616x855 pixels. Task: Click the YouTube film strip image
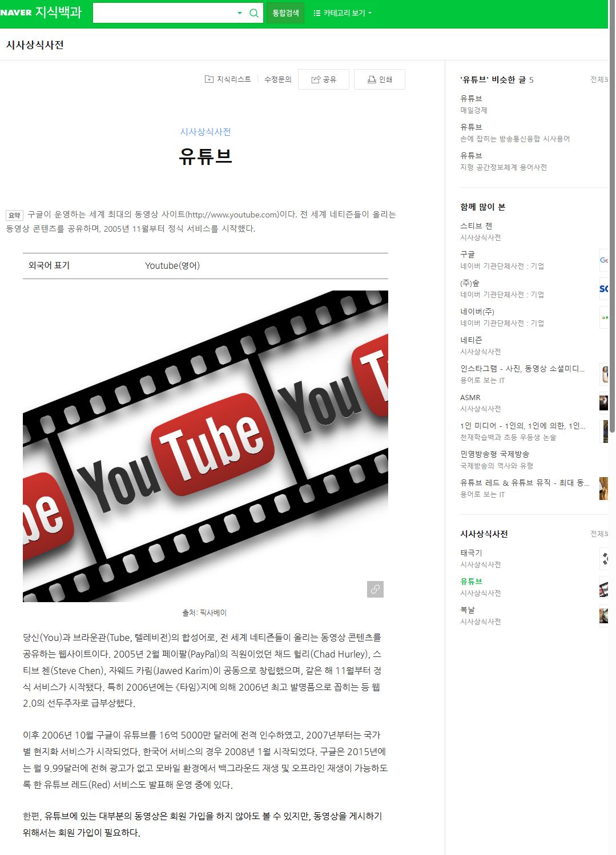coord(206,446)
